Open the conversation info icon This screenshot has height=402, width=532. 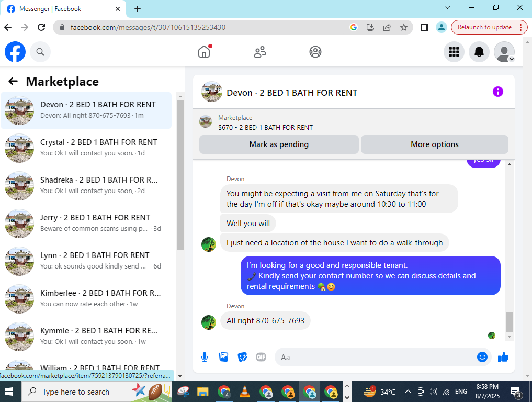(497, 92)
